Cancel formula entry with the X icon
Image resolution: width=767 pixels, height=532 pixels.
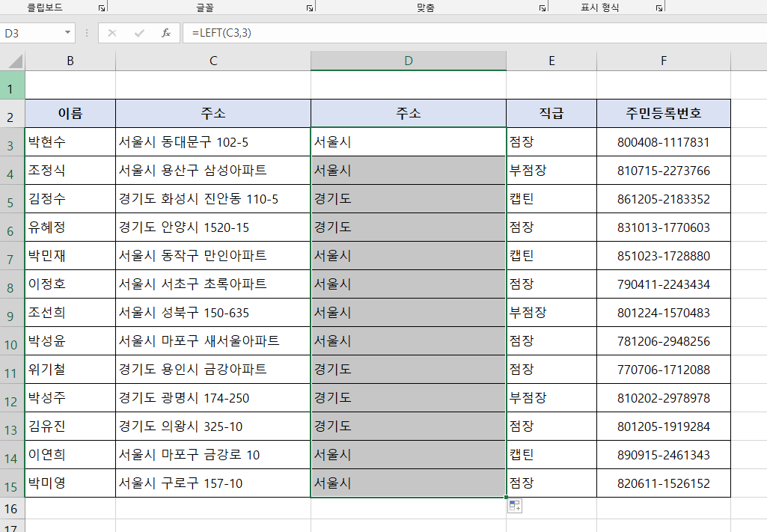click(112, 33)
